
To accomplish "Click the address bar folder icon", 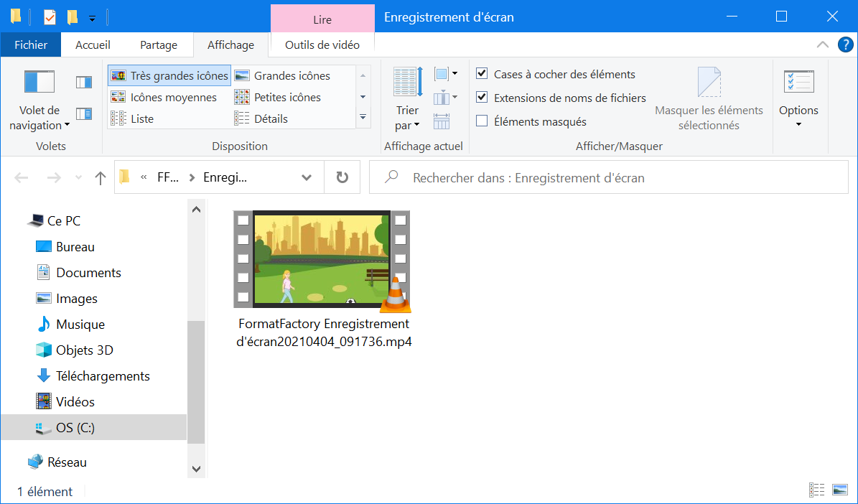I will [x=125, y=176].
